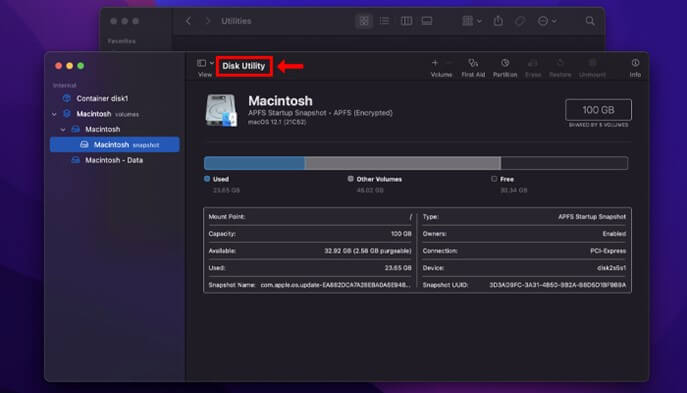Click the APFS Startup Snapshot - APFS (Encrypted) subtitle
This screenshot has height=393, width=687.
(x=320, y=113)
